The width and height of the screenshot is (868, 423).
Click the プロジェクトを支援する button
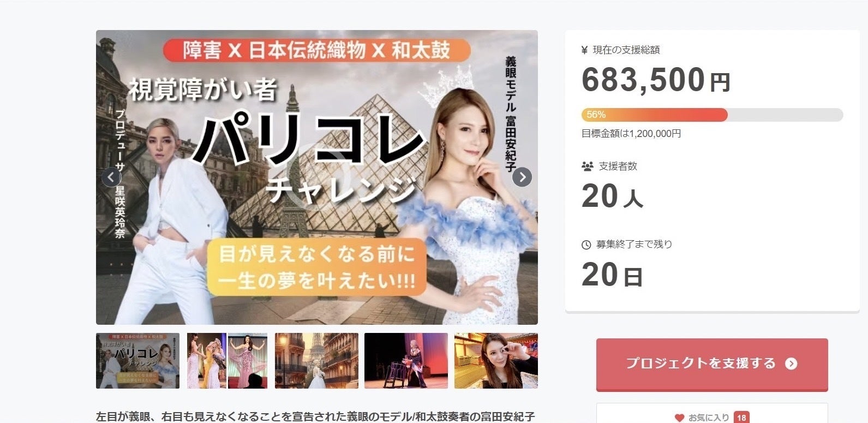712,365
